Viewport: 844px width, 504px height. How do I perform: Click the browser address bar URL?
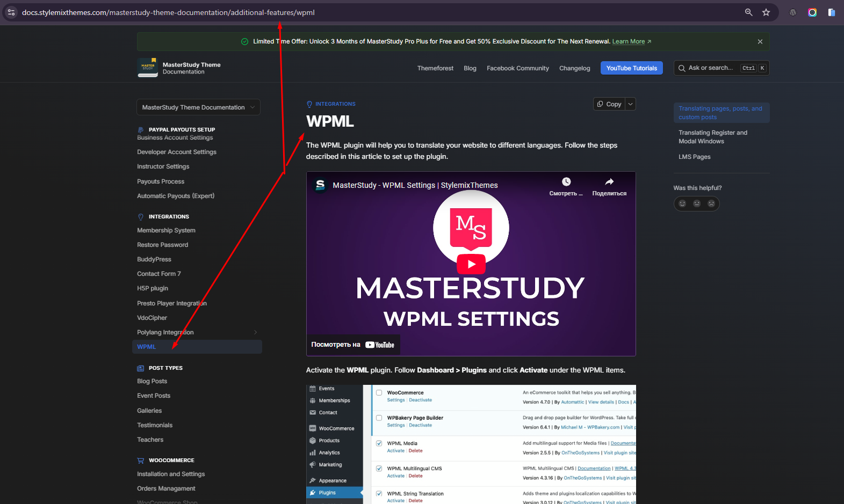point(168,12)
